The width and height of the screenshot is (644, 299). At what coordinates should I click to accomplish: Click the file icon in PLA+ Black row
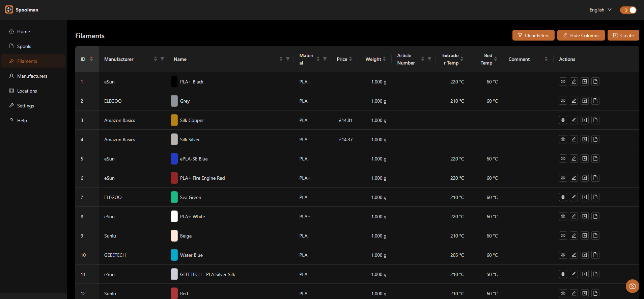click(x=595, y=81)
